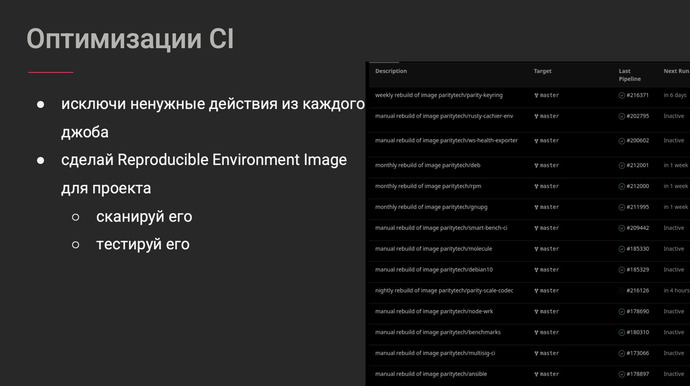Open the pipeline #212001 link
This screenshot has width=690, height=386.
click(638, 166)
